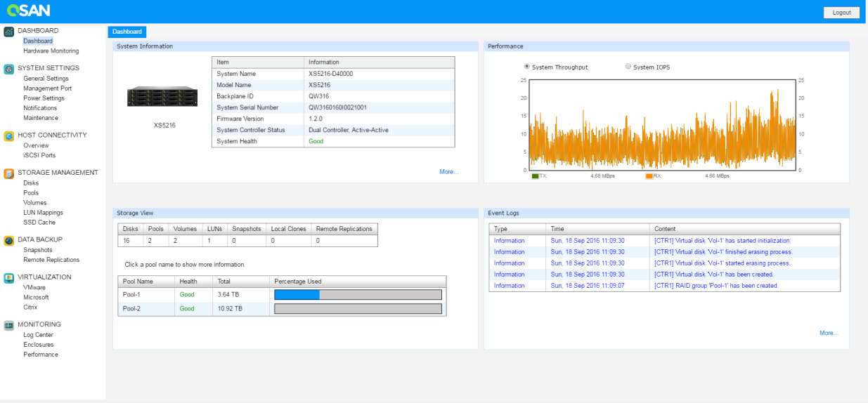Log out using the Logout button

841,13
